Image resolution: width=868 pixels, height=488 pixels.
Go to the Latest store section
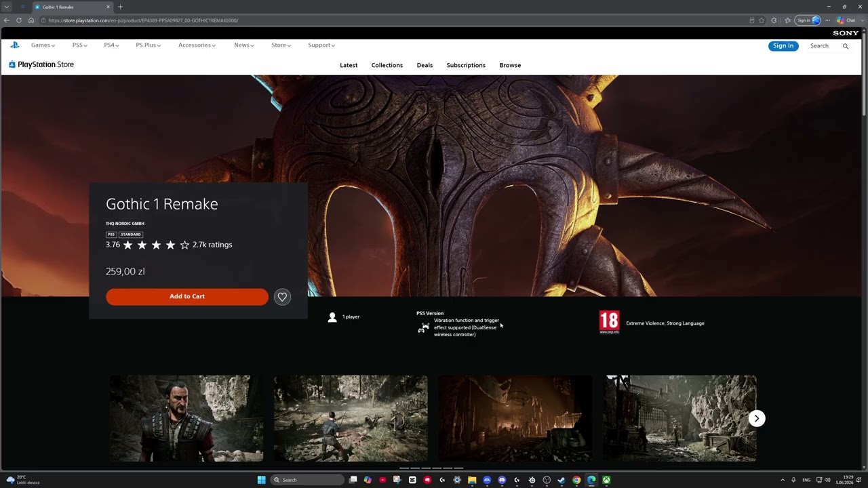349,65
